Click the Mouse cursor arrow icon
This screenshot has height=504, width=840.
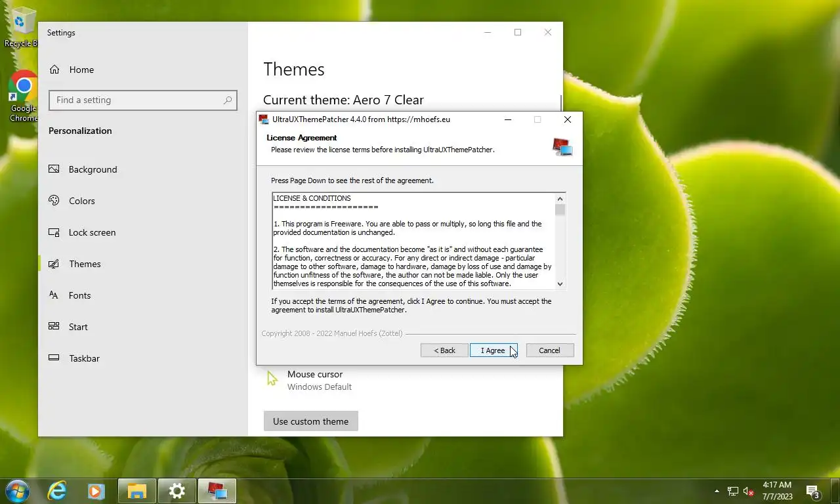pyautogui.click(x=272, y=379)
